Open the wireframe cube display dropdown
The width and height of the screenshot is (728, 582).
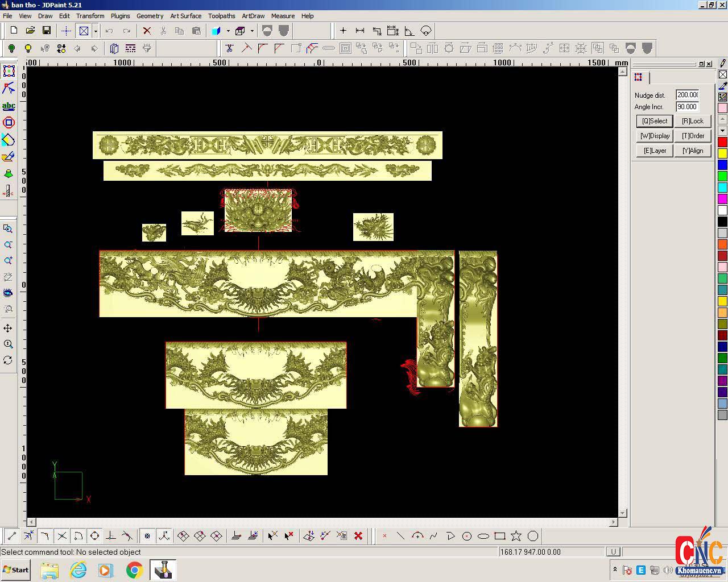[252, 31]
